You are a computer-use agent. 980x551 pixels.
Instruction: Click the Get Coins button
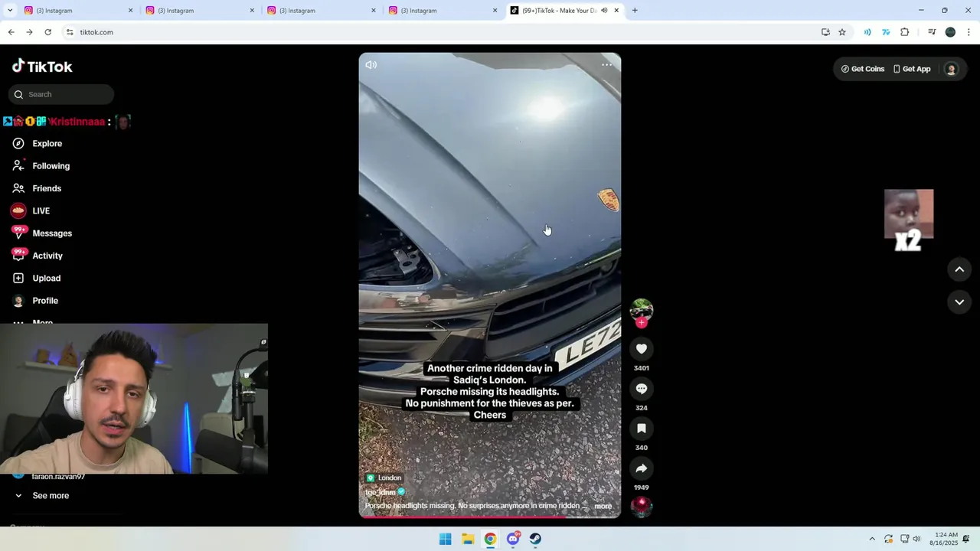point(863,69)
